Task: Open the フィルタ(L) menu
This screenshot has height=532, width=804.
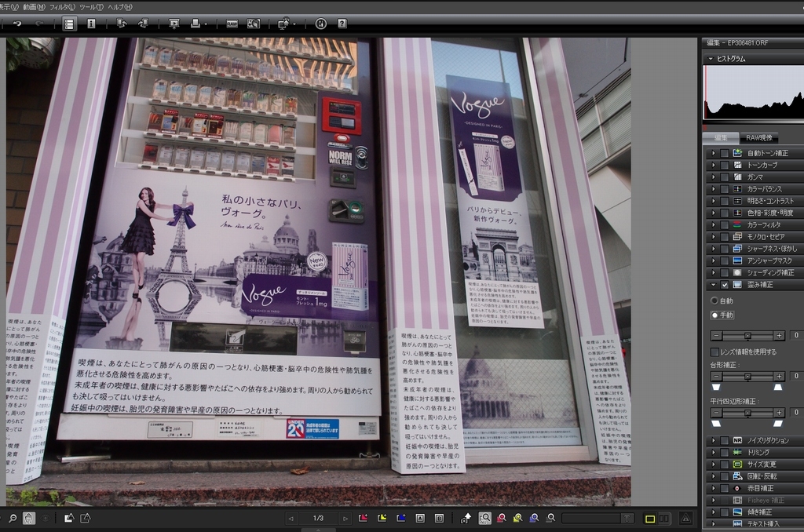Action: point(62,6)
